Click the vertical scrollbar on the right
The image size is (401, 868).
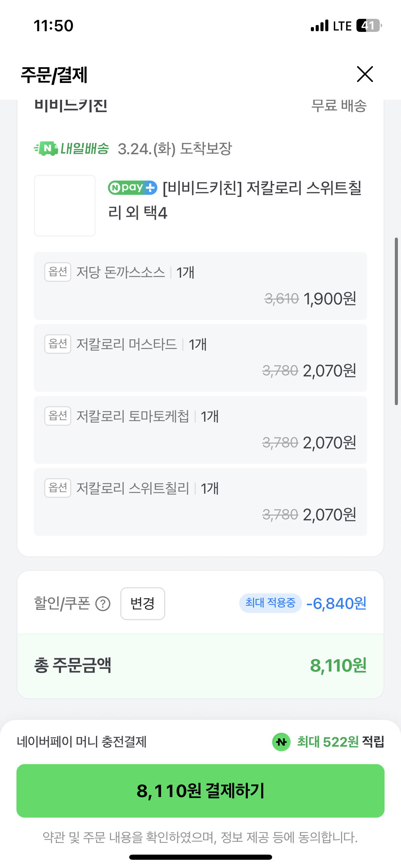coord(396,321)
